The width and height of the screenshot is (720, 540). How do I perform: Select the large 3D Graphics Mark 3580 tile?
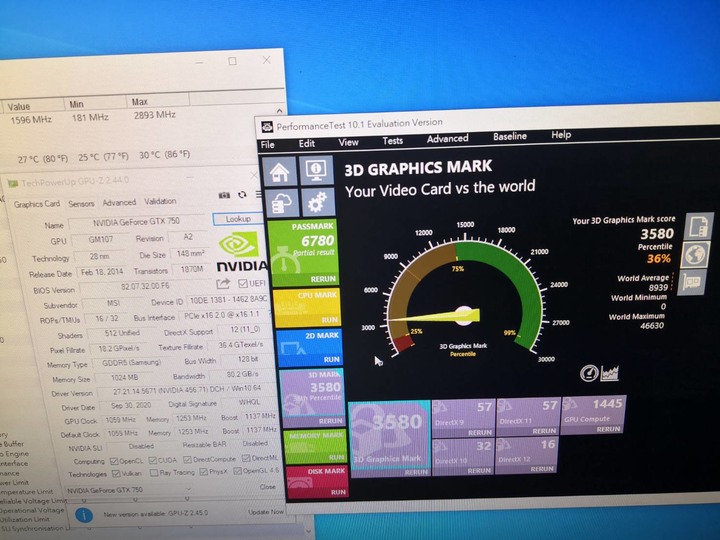click(x=390, y=439)
